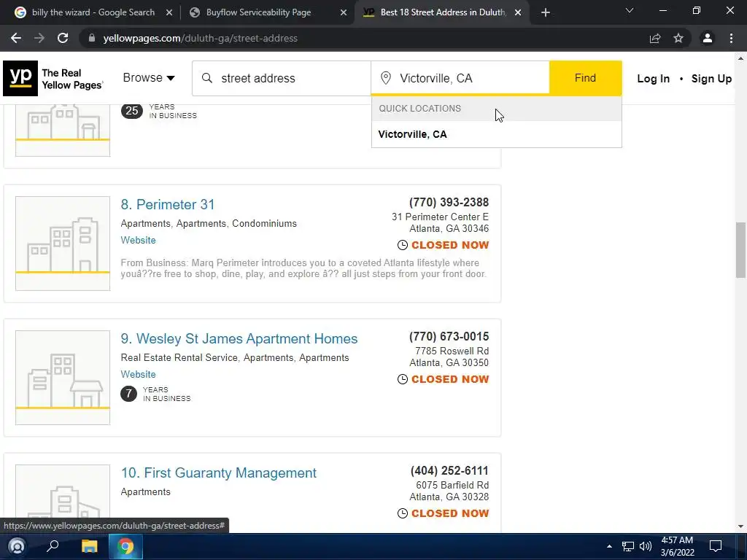Close the billy the wizard tab
This screenshot has height=560, width=747.
[169, 12]
